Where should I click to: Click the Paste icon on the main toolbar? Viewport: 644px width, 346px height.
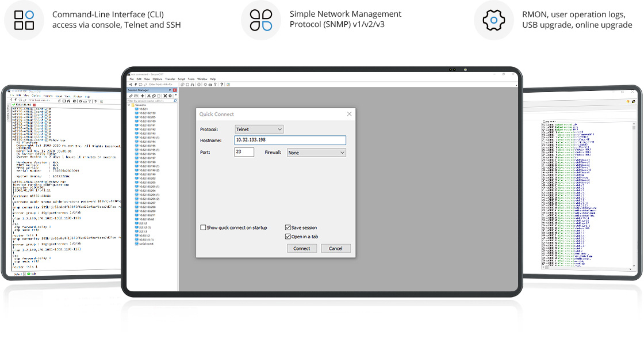pyautogui.click(x=187, y=84)
